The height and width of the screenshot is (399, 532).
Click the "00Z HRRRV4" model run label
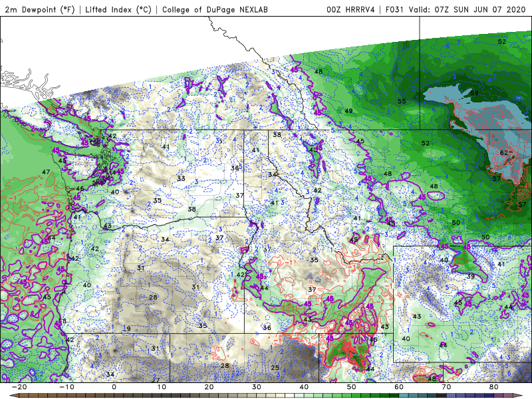tap(350, 9)
